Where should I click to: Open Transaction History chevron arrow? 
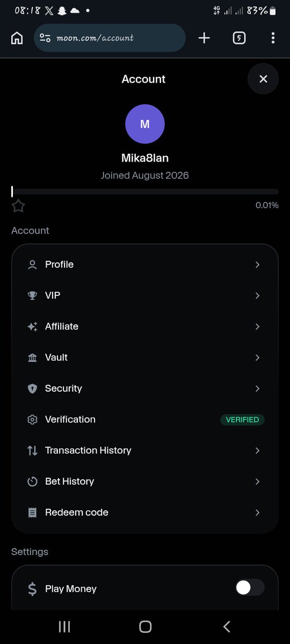tap(258, 450)
